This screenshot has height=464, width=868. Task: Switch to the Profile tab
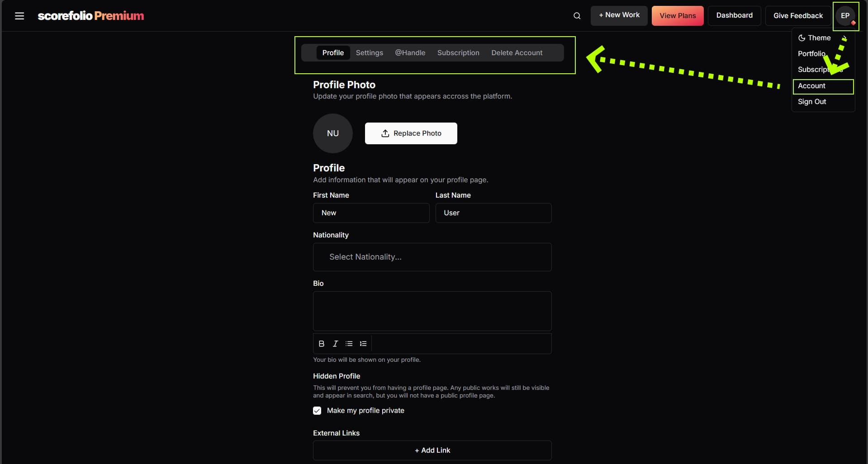point(333,53)
